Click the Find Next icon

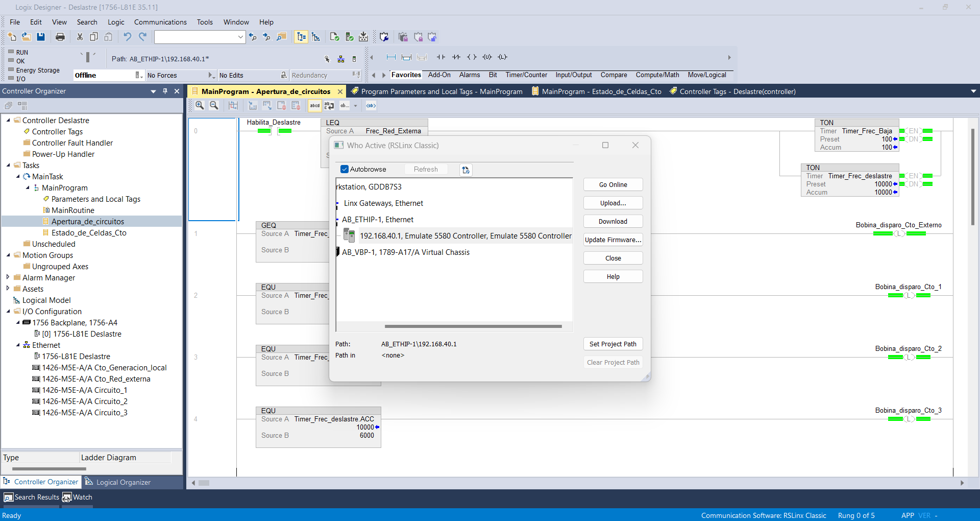pos(266,37)
